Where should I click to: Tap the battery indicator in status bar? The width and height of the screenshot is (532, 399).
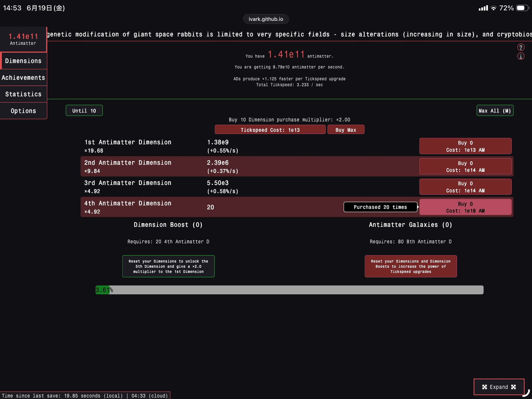(523, 8)
